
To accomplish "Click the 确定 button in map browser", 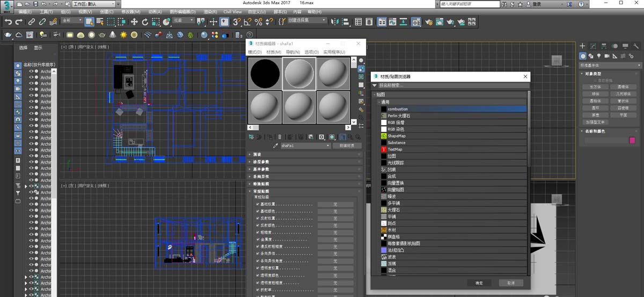I will pos(479,282).
